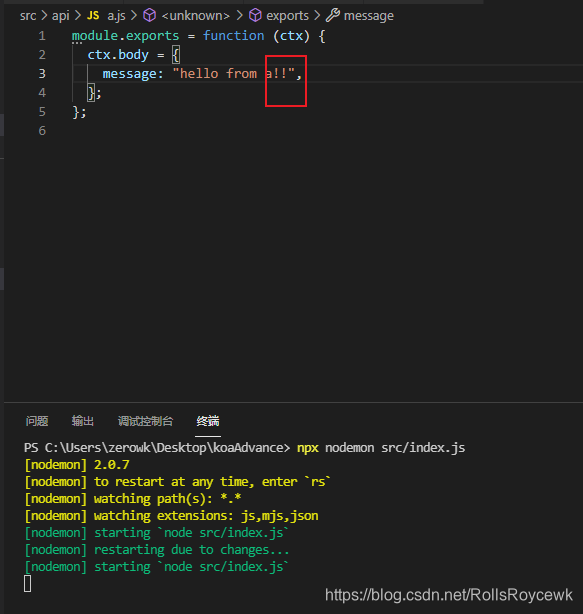Click the wrench icon before message
The height and width of the screenshot is (614, 583).
(333, 16)
